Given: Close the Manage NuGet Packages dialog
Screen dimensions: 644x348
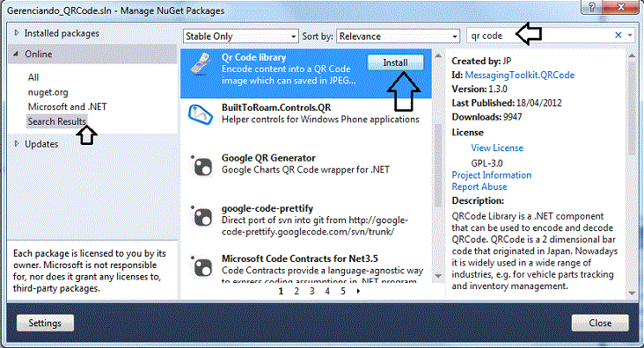Looking at the screenshot, I should click(600, 323).
